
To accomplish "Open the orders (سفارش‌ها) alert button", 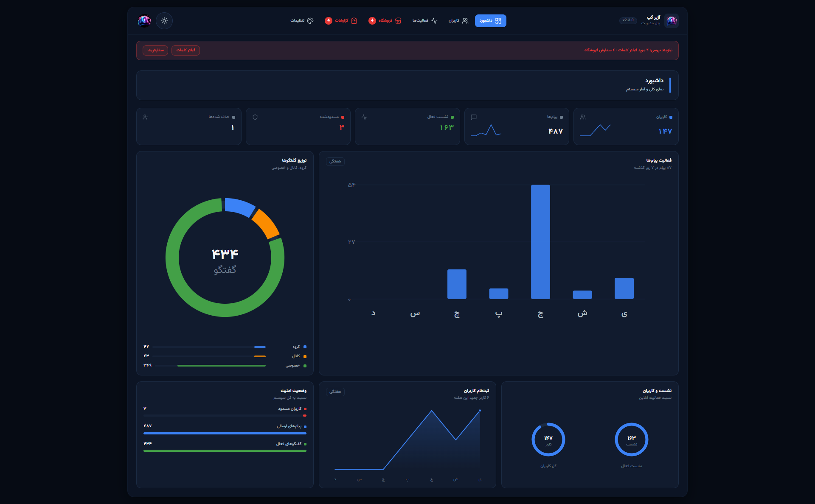I will [x=155, y=50].
